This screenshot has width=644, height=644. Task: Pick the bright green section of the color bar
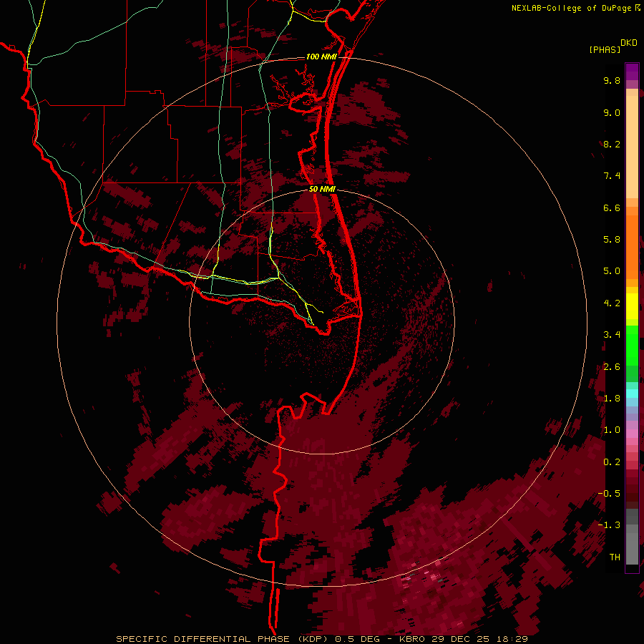(x=632, y=345)
